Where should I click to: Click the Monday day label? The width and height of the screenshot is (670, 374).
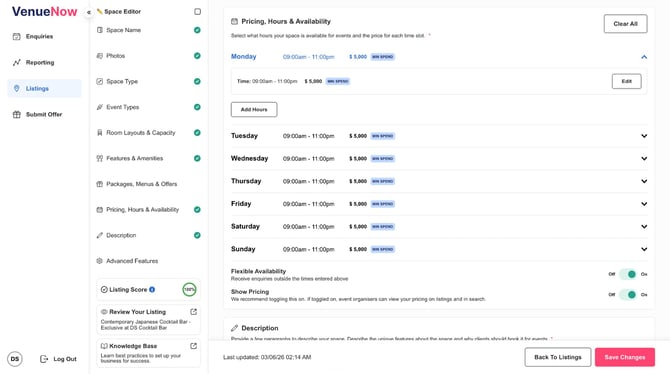point(244,56)
